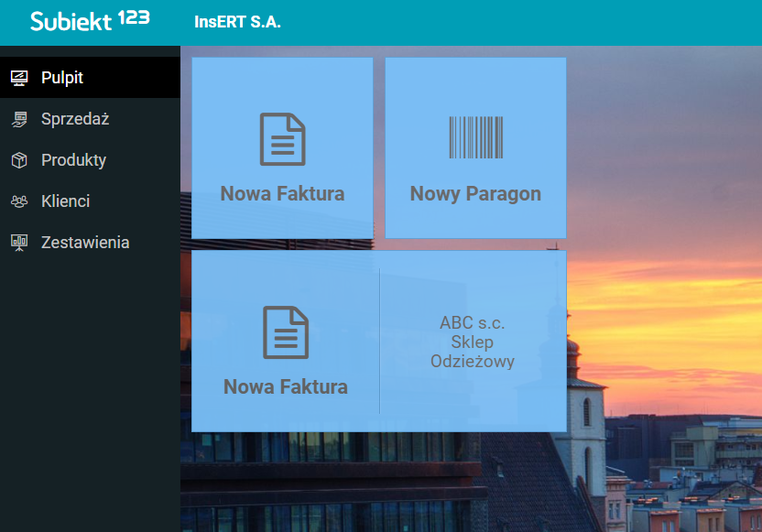
Task: Click the Nowa Faktura label on the top tile
Action: pos(282,193)
